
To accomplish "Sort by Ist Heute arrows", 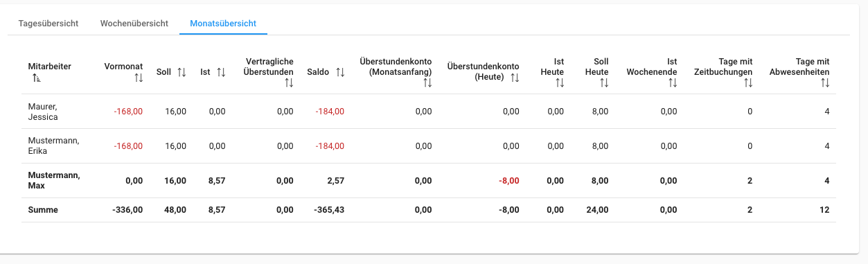I will click(559, 83).
